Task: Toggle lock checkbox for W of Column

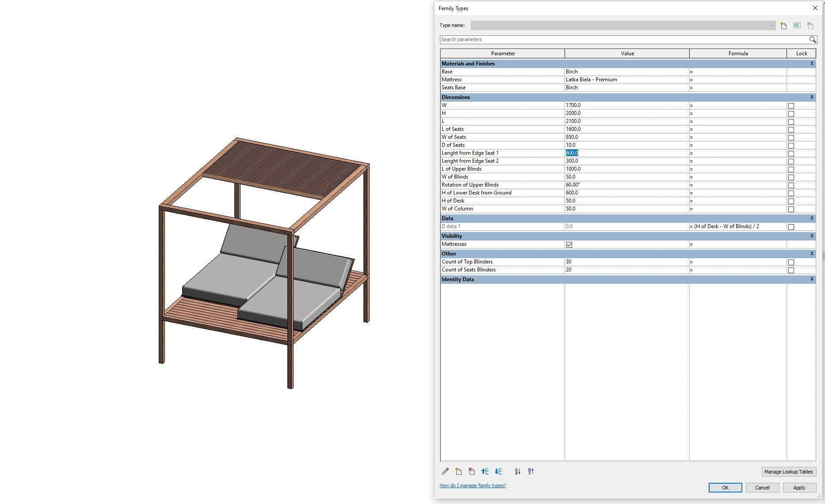Action: tap(791, 209)
